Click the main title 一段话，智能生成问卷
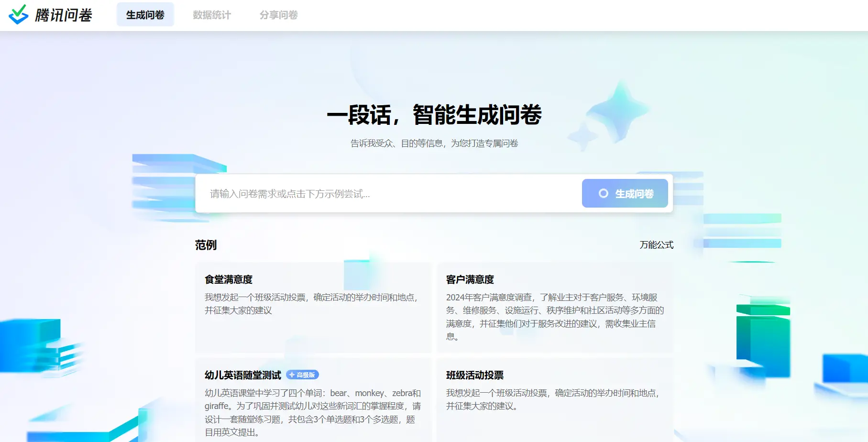This screenshot has height=442, width=868. tap(434, 115)
